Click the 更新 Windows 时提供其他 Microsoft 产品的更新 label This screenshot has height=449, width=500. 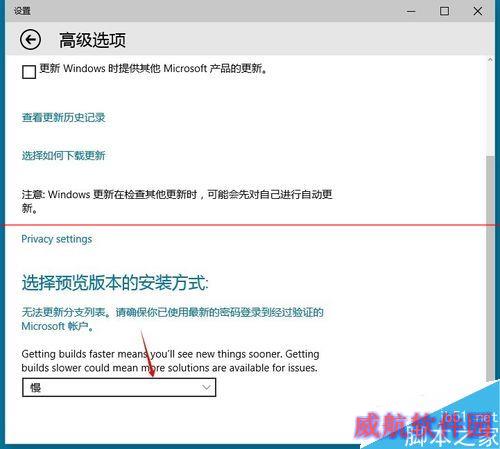pyautogui.click(x=153, y=69)
